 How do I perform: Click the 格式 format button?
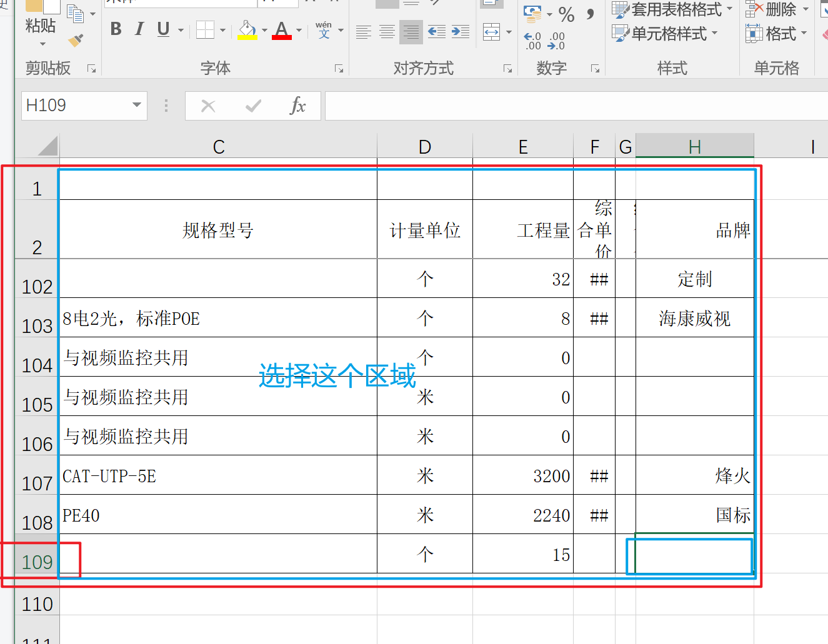click(776, 33)
